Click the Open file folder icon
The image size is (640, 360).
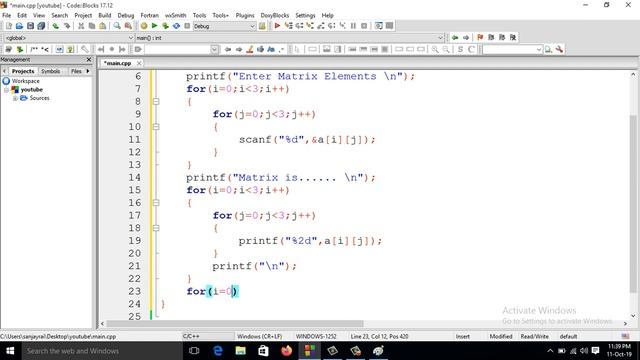pos(19,26)
